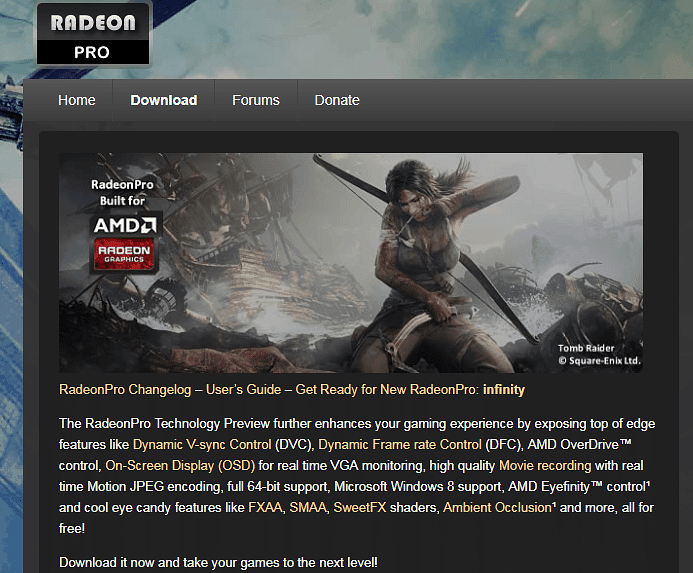This screenshot has width=693, height=573.
Task: Click the 'RadeonPro Built for' banner text
Action: tap(122, 192)
